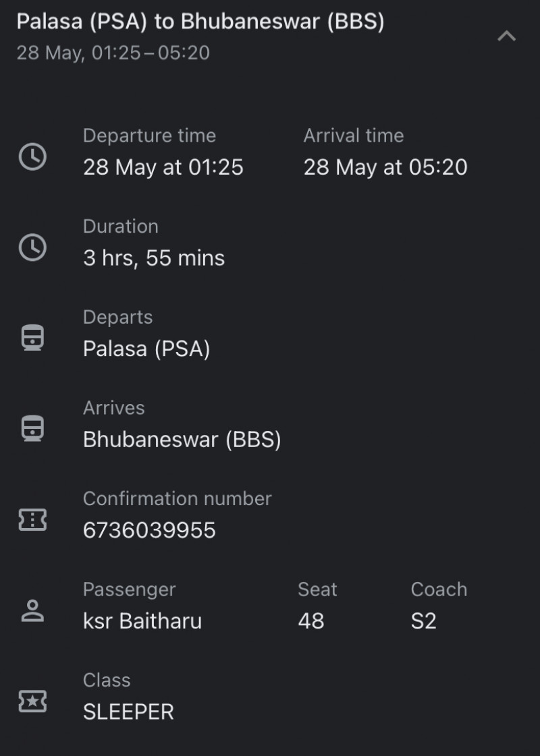Click the person icon beside Passenger
540x756 pixels.
(x=32, y=610)
